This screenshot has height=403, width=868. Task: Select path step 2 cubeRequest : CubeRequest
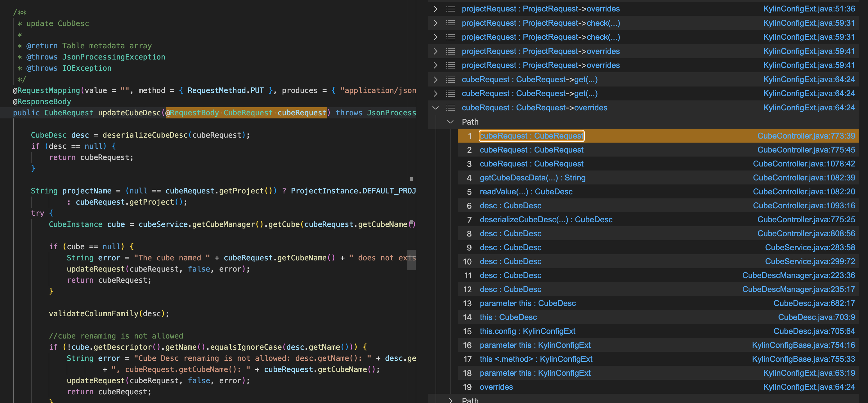(x=531, y=150)
